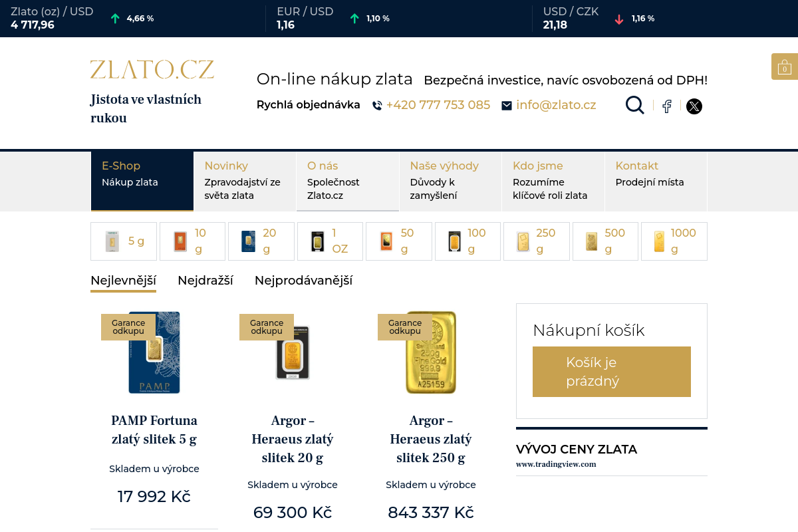The width and height of the screenshot is (798, 532).
Task: Click the phone icon beside the number
Action: pos(377,105)
